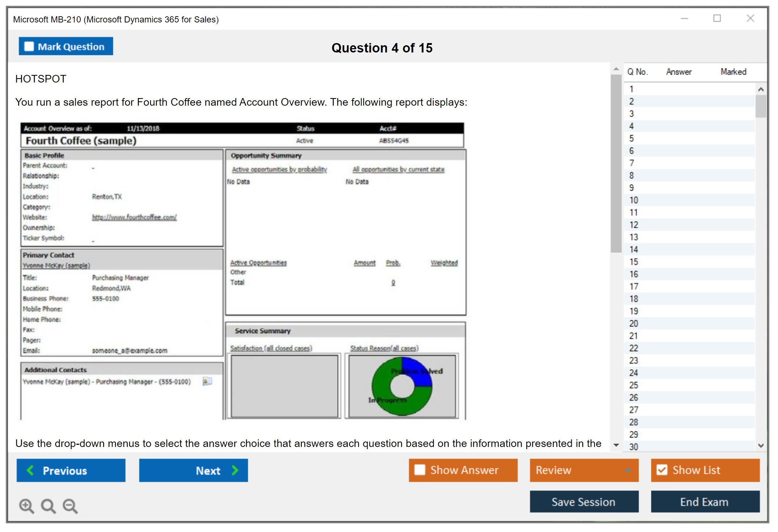Click the Save Session button
The image size is (778, 532).
(584, 502)
